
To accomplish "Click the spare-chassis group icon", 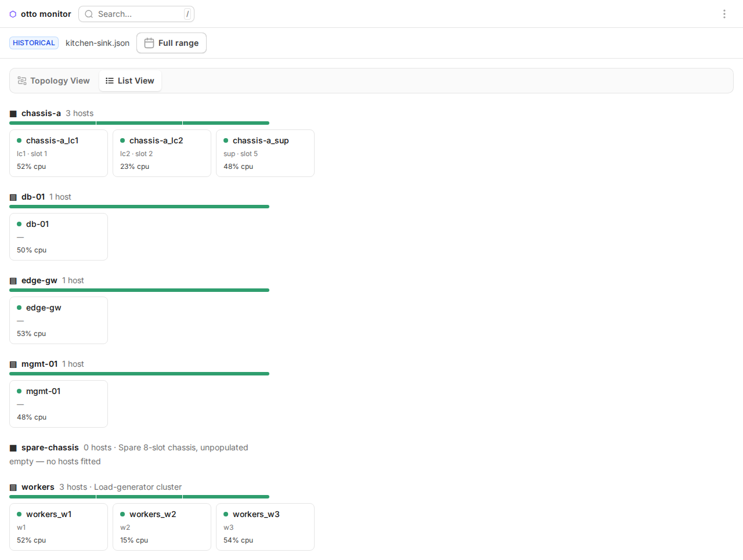I will pos(13,448).
